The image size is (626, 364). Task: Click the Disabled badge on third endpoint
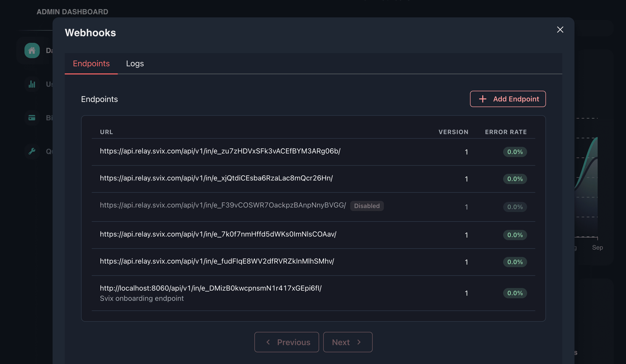coord(366,206)
